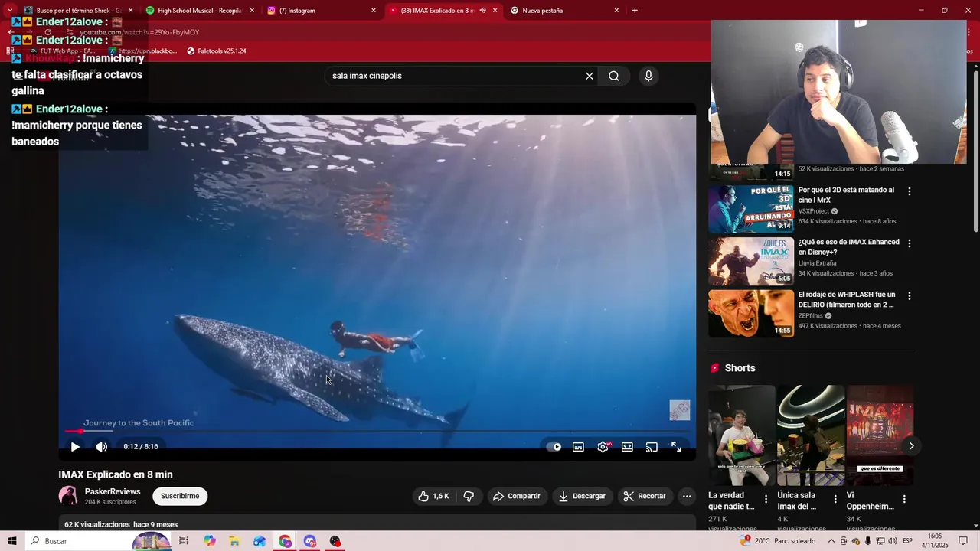Open File Explorer from the taskbar

click(x=234, y=541)
